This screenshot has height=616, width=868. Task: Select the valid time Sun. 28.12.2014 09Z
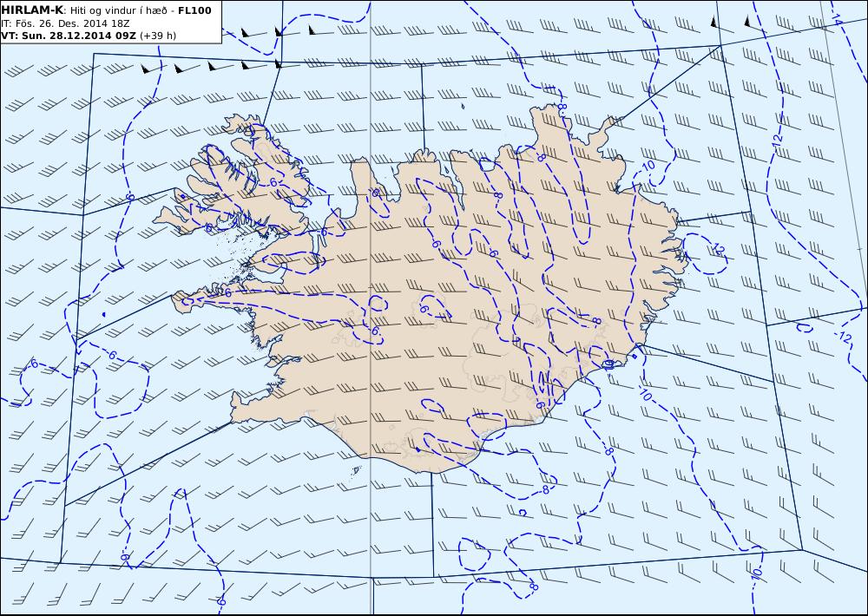tap(78, 36)
